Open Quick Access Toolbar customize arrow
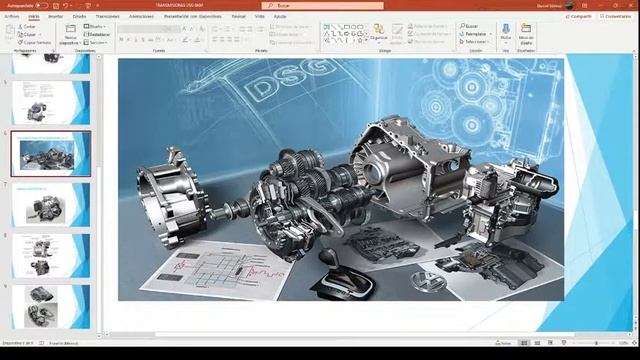640x360 pixels. (x=98, y=6)
